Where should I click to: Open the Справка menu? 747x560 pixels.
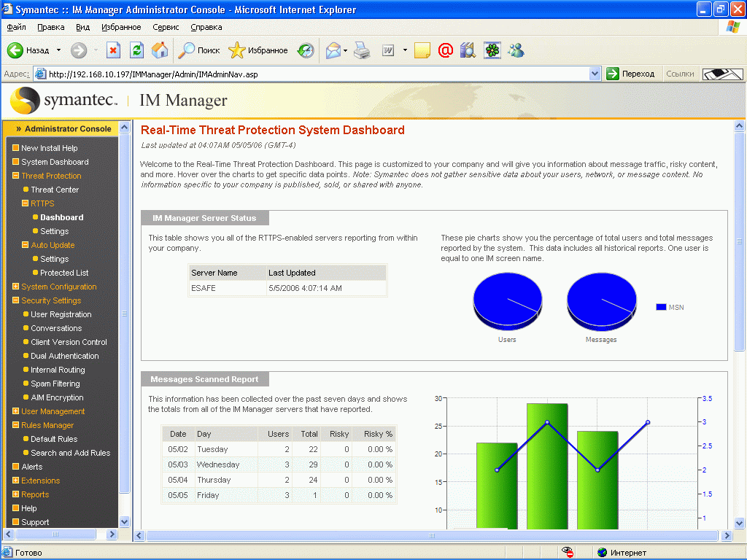[x=206, y=27]
